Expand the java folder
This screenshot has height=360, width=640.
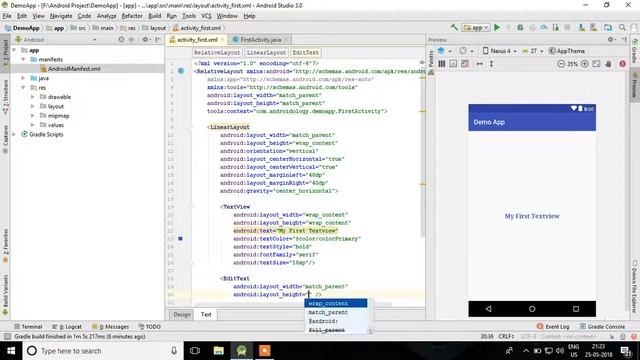[x=23, y=78]
